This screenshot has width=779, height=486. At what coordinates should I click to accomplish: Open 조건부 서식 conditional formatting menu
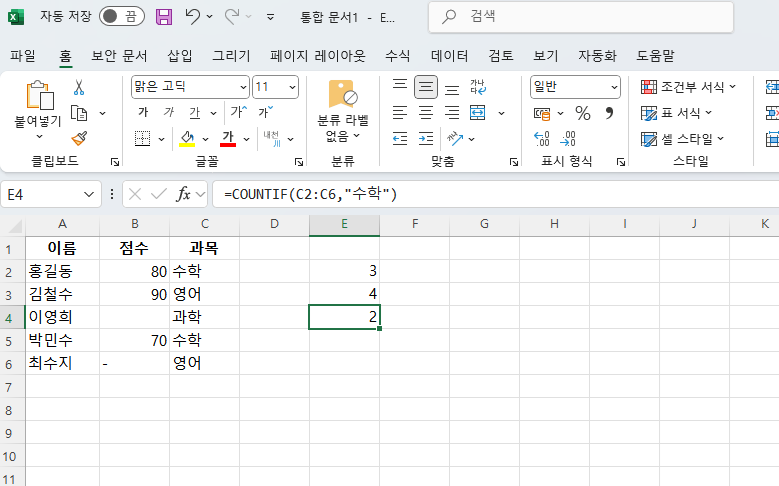(688, 87)
